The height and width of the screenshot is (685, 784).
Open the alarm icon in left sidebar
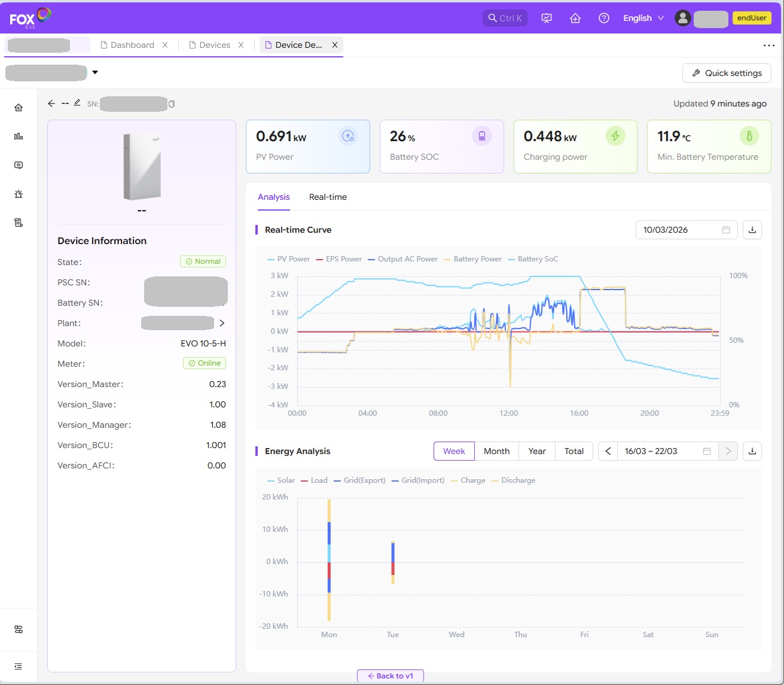pyautogui.click(x=19, y=194)
